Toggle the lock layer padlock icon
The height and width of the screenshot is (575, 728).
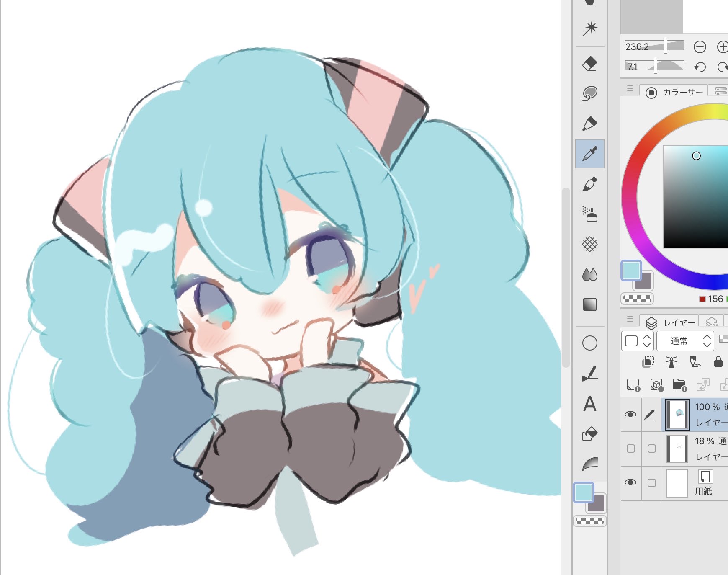click(718, 361)
